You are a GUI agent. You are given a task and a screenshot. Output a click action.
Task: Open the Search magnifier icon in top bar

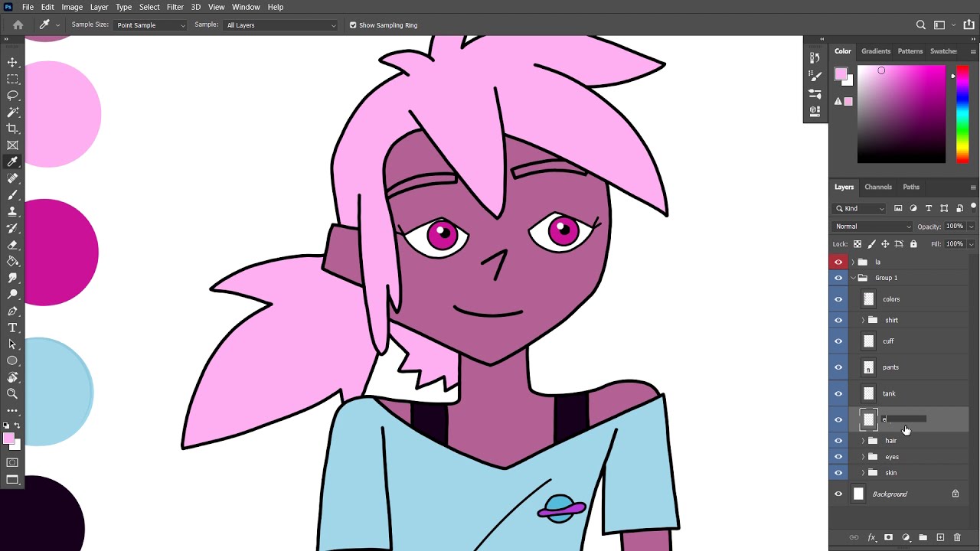click(921, 25)
